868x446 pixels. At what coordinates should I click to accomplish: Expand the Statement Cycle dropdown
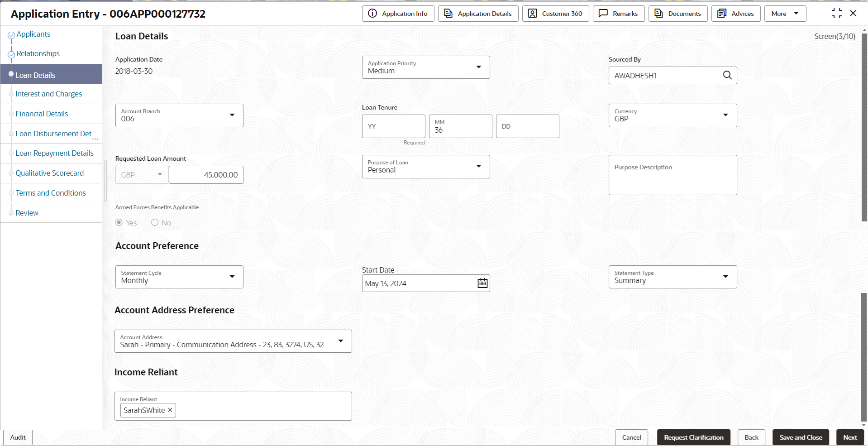click(232, 277)
